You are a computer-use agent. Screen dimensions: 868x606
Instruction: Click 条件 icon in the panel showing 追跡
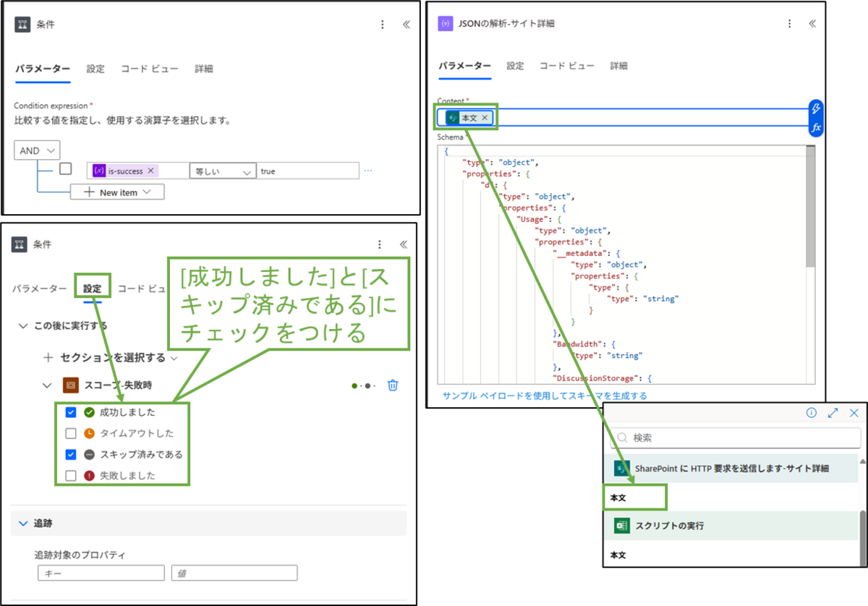pyautogui.click(x=20, y=244)
